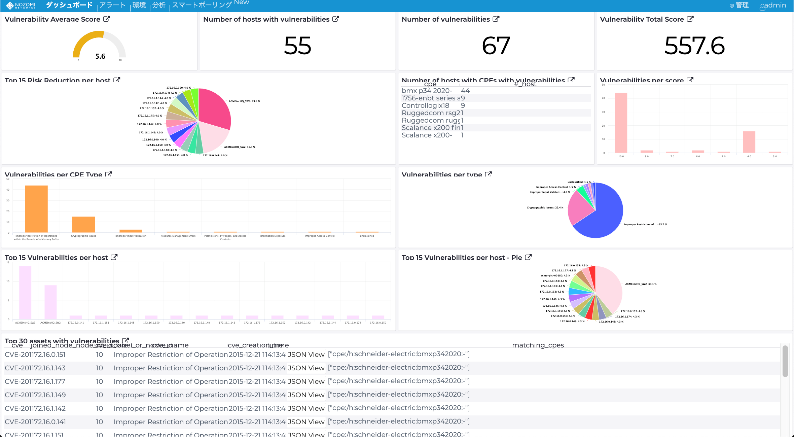Click pop-out icon next to Vulnerabilities per CPE Type
This screenshot has height=437, width=794.
(108, 174)
